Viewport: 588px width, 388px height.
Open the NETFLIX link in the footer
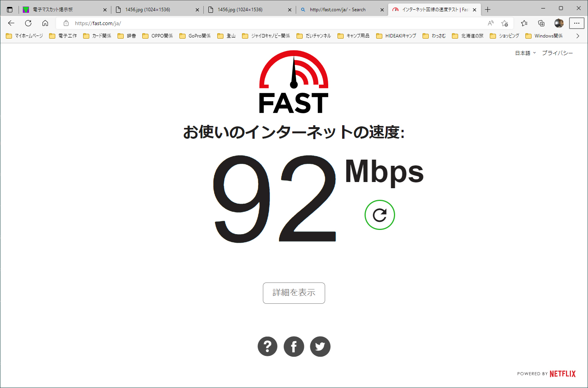[x=562, y=374]
